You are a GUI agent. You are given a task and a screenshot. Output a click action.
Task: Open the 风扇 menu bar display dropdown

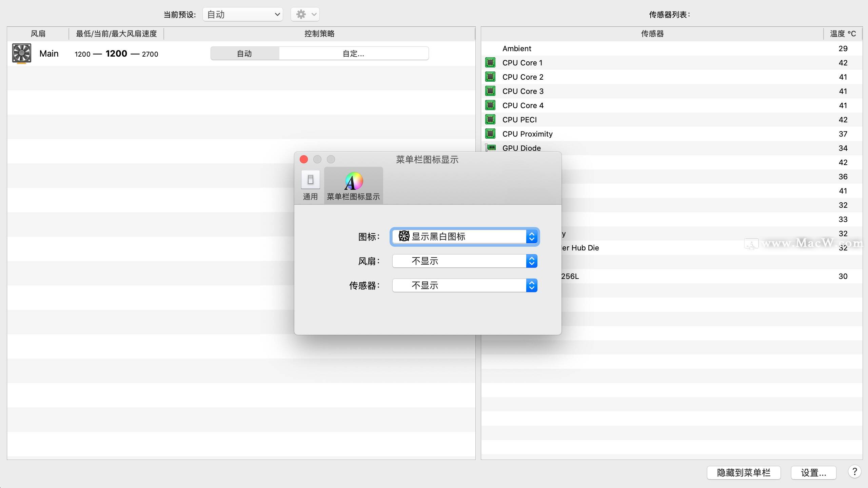point(465,261)
